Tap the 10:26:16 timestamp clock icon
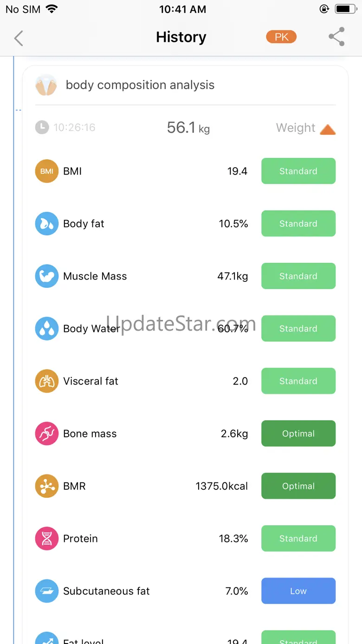The height and width of the screenshot is (644, 362). [x=42, y=127]
